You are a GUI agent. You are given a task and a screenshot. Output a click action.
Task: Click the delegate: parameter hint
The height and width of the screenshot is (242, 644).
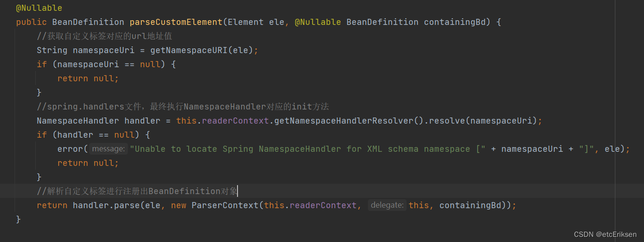pos(387,205)
